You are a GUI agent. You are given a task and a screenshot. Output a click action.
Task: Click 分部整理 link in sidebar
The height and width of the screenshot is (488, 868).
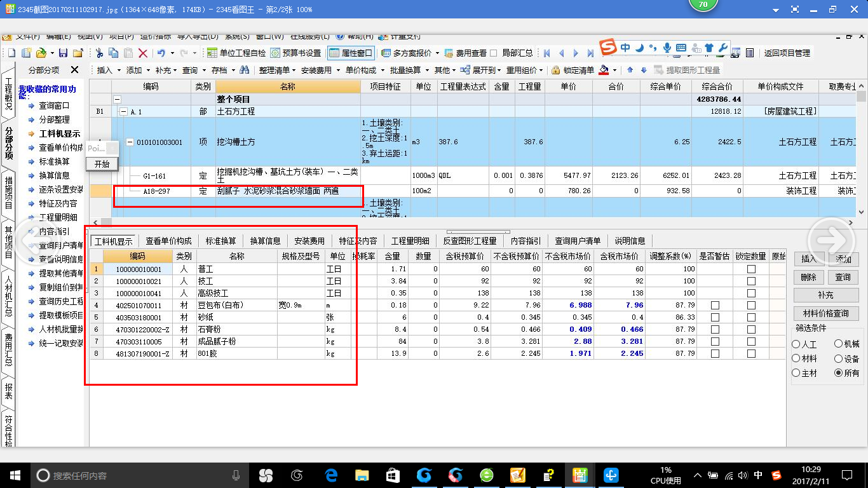click(x=54, y=119)
